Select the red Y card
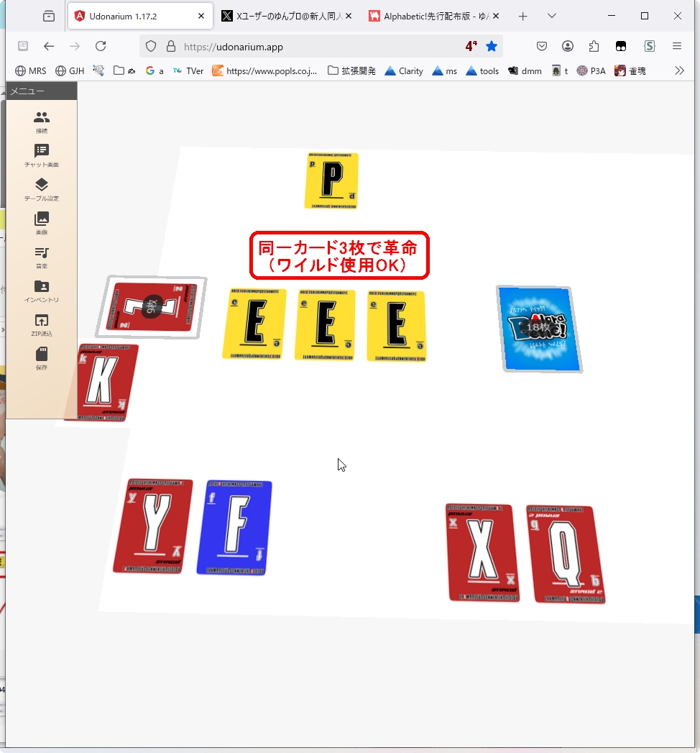700x753 pixels. pyautogui.click(x=154, y=526)
